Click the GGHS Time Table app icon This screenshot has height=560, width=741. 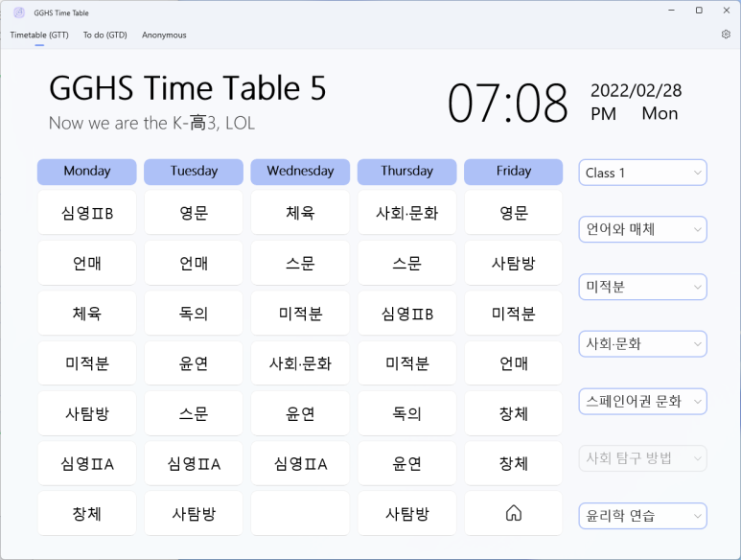[x=19, y=12]
